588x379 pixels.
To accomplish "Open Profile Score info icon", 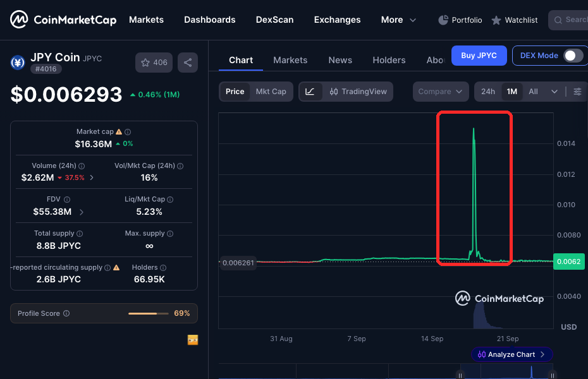I will (x=66, y=313).
